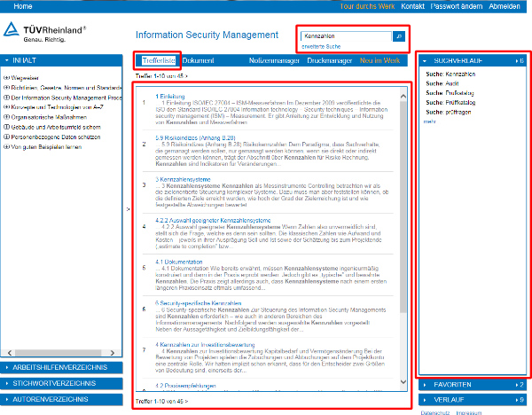Image resolution: width=532 pixels, height=415 pixels.
Task: Open the Trefferliste tab
Action: tap(159, 60)
